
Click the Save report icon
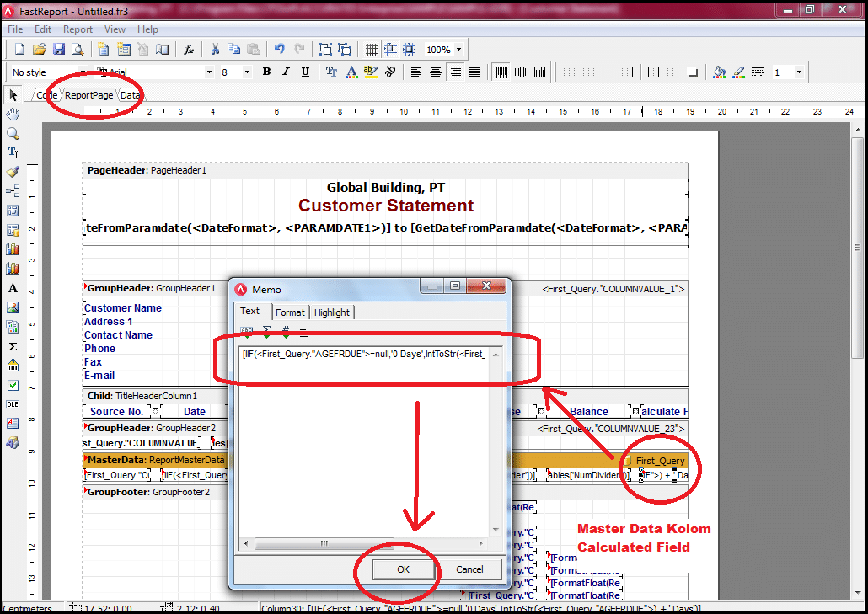[59, 50]
